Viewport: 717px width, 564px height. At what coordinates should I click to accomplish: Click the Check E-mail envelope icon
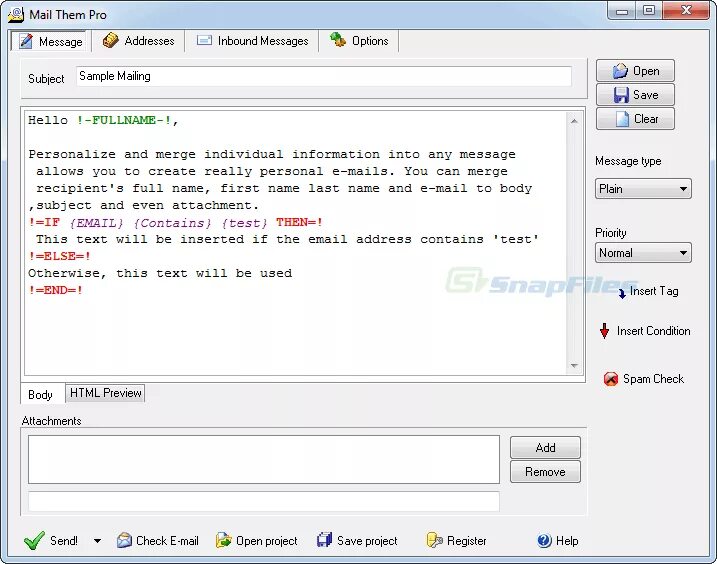tap(124, 541)
